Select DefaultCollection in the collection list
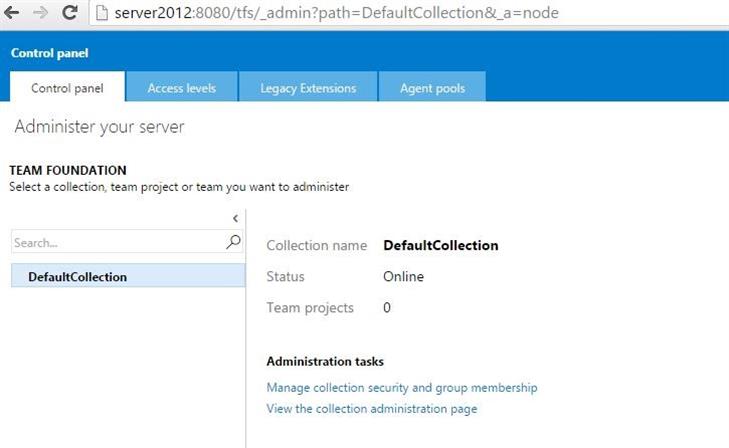Viewport: 729px width, 448px height. [x=78, y=276]
